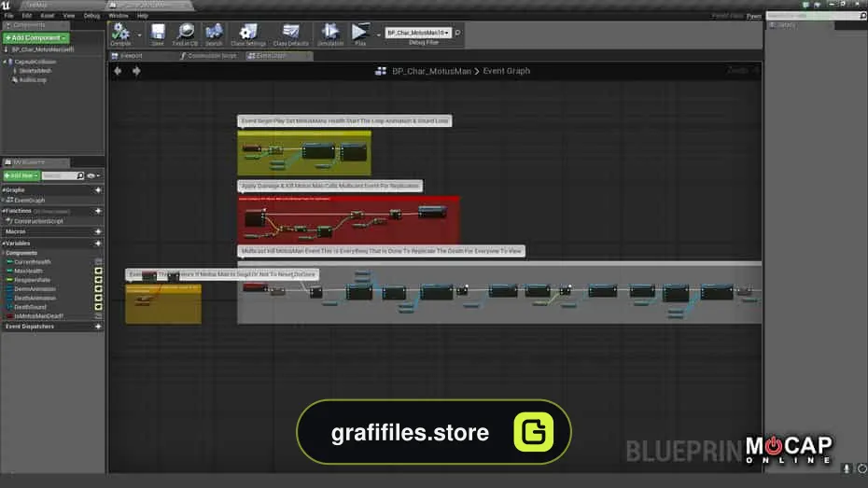The height and width of the screenshot is (488, 868).
Task: Select the IsMotusManDead? variable
Action: click(x=35, y=316)
